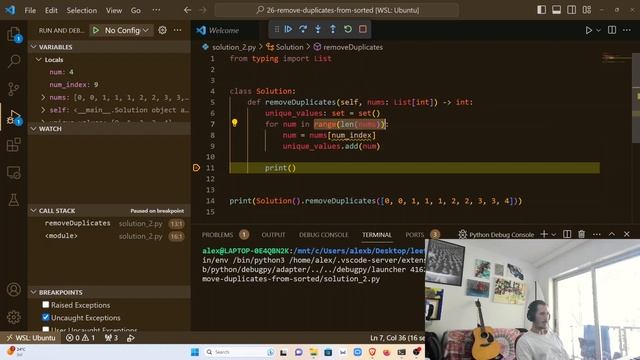
Task: Open editor more actions ellipsis
Action: (627, 30)
